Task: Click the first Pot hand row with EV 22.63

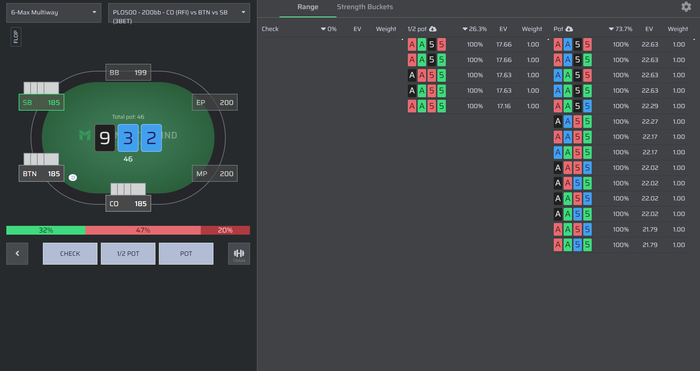Action: 621,45
